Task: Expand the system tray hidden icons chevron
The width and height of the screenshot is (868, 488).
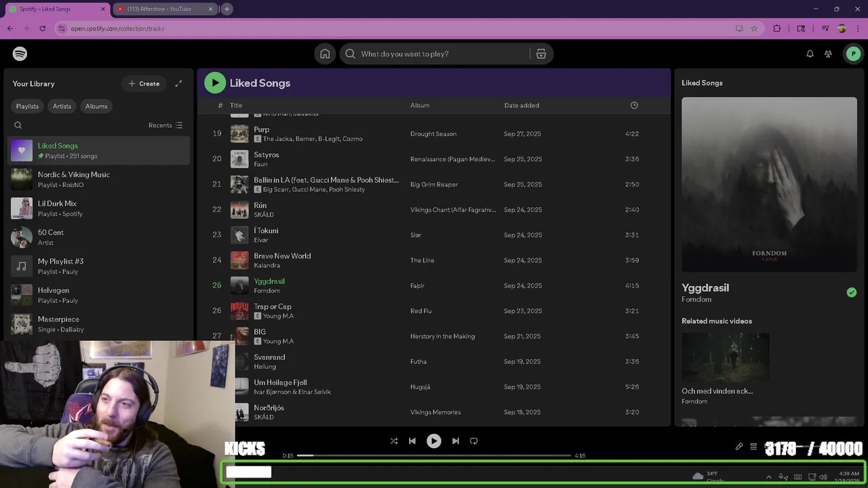Action: (768, 477)
